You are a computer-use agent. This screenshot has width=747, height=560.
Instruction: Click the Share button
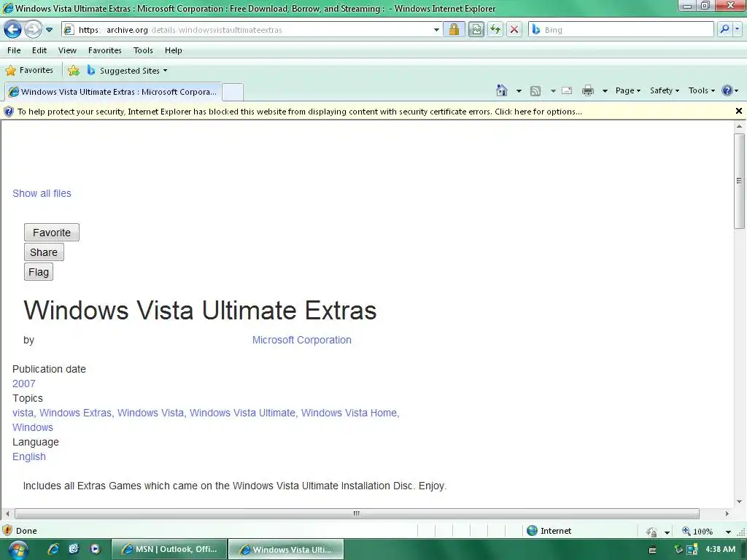pyautogui.click(x=44, y=252)
